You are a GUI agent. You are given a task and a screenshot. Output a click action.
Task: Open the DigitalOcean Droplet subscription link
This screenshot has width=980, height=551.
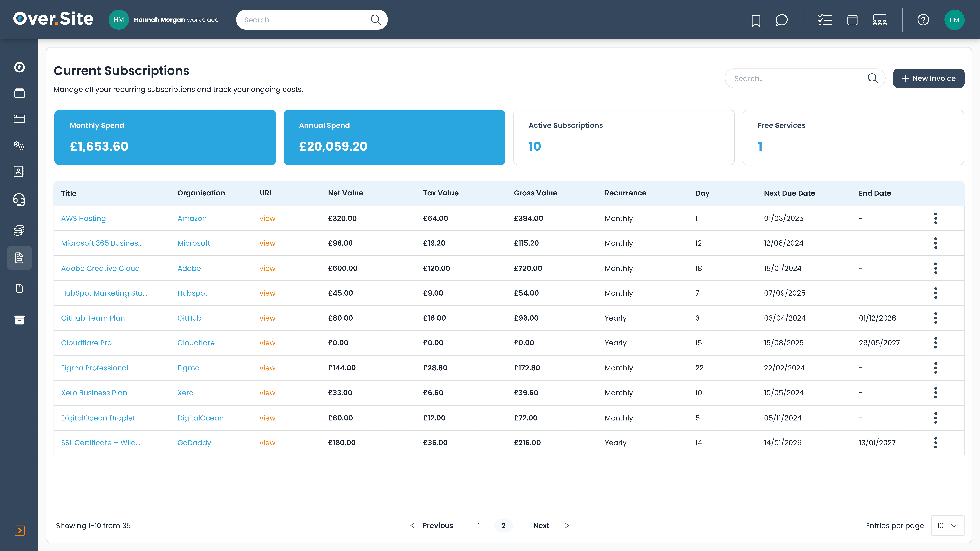click(x=98, y=418)
